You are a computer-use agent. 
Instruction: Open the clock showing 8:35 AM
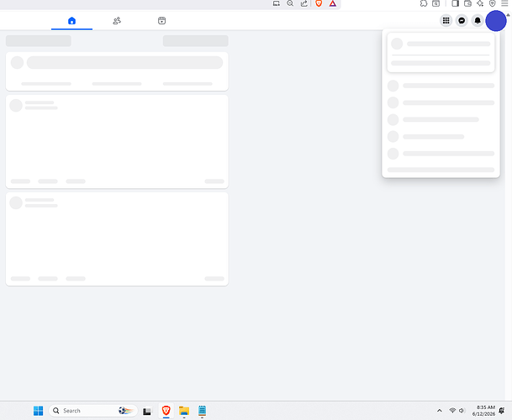pos(483,411)
